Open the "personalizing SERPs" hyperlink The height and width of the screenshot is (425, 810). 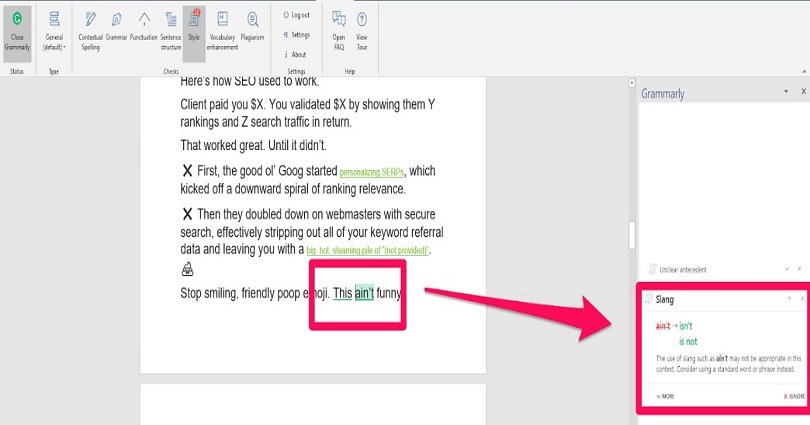(371, 172)
